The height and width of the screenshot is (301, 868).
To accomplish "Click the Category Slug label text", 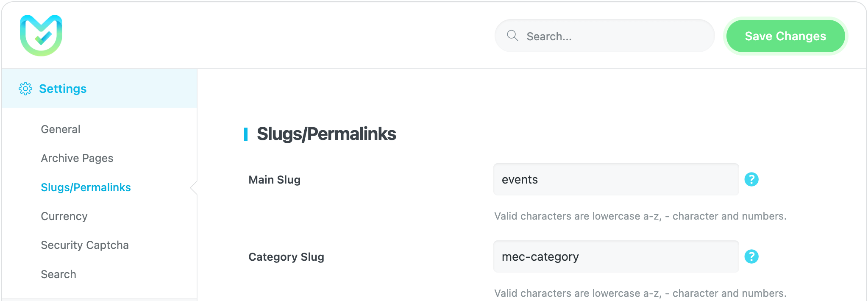I will tap(286, 257).
